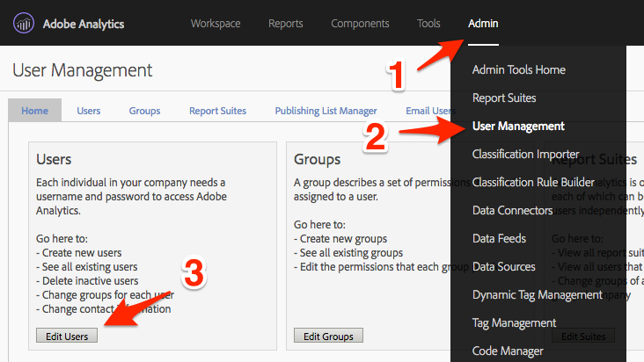
Task: Choose Report Suites in Admin menu
Action: 504,98
